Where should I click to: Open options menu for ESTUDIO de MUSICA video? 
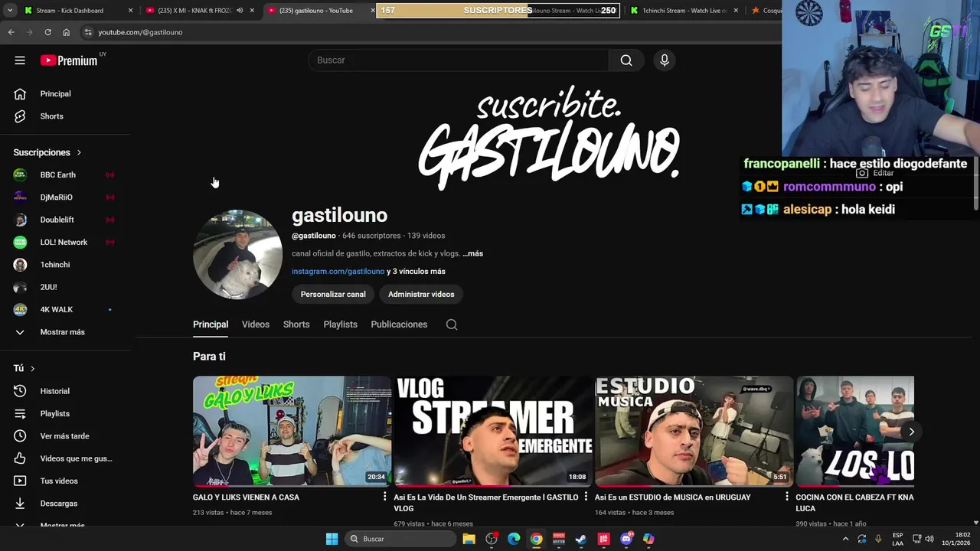(787, 497)
